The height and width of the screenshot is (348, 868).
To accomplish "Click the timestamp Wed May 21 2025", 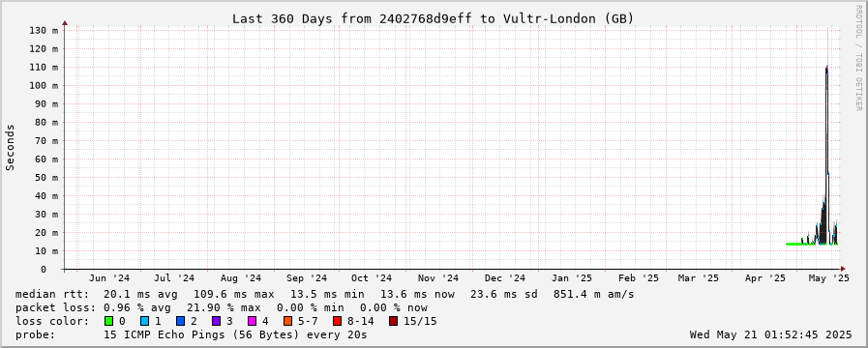I will pyautogui.click(x=770, y=334).
